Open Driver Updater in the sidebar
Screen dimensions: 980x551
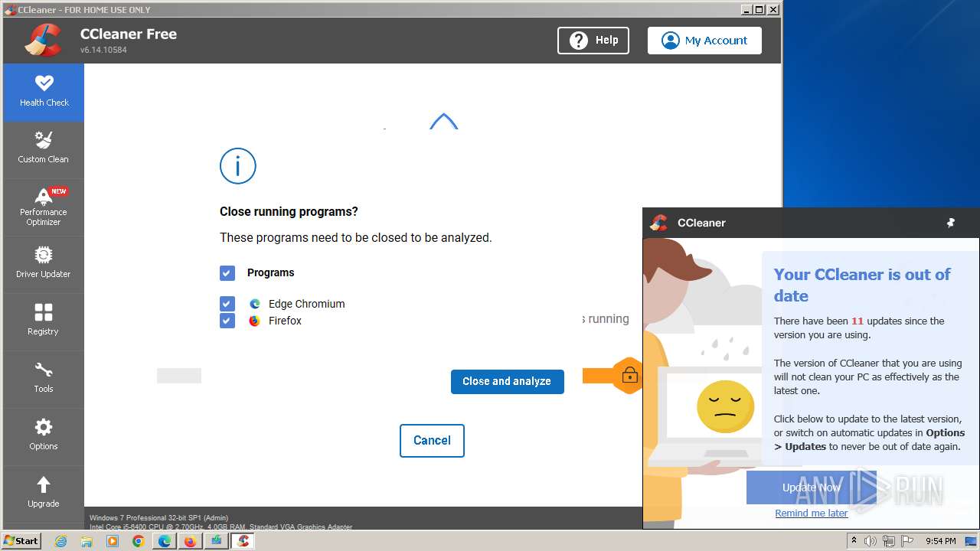point(44,265)
